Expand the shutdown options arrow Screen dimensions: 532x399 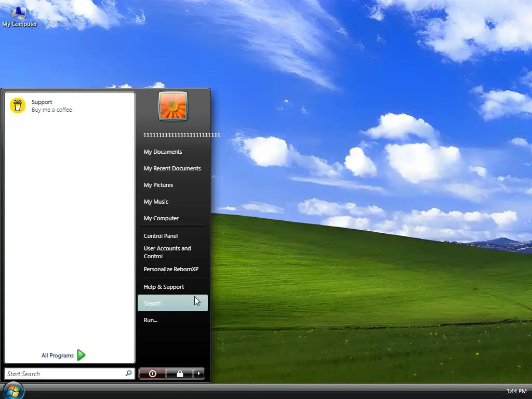(x=199, y=374)
